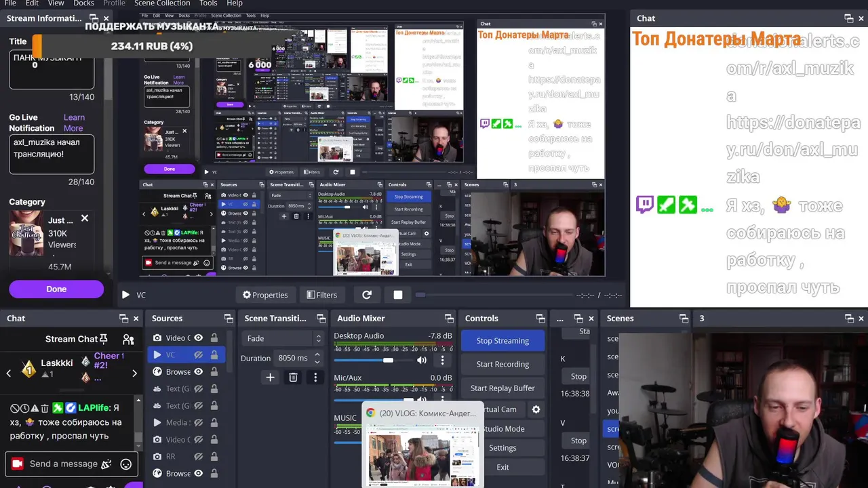868x488 pixels.
Task: Open transition properties three-dot menu
Action: click(x=315, y=378)
